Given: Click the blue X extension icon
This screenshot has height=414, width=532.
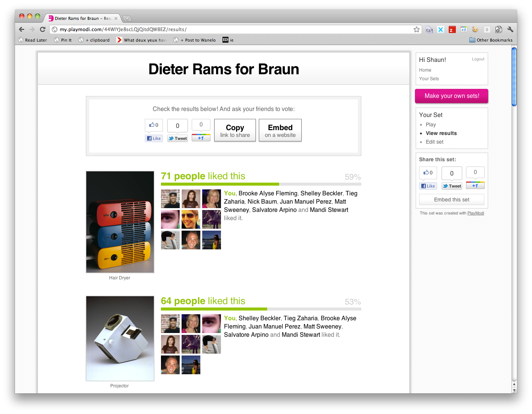Looking at the screenshot, I should tap(441, 29).
